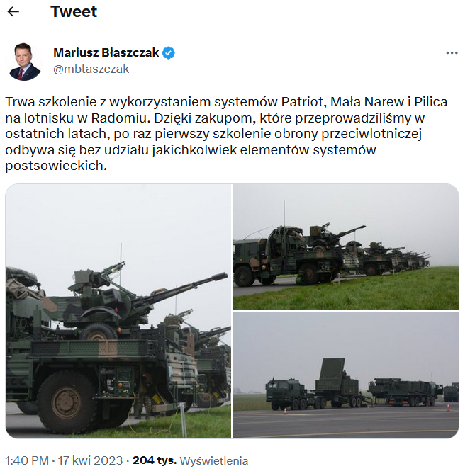Open the three-dot more options menu

(452, 53)
